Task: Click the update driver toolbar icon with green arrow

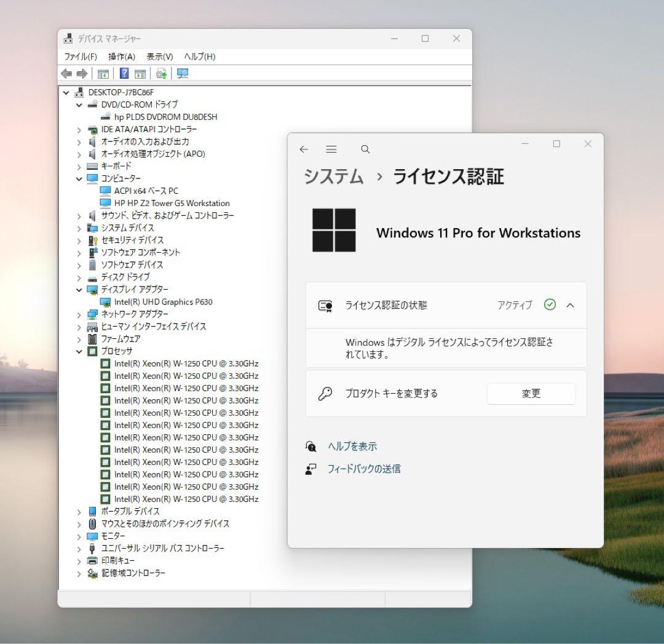Action: point(161,74)
